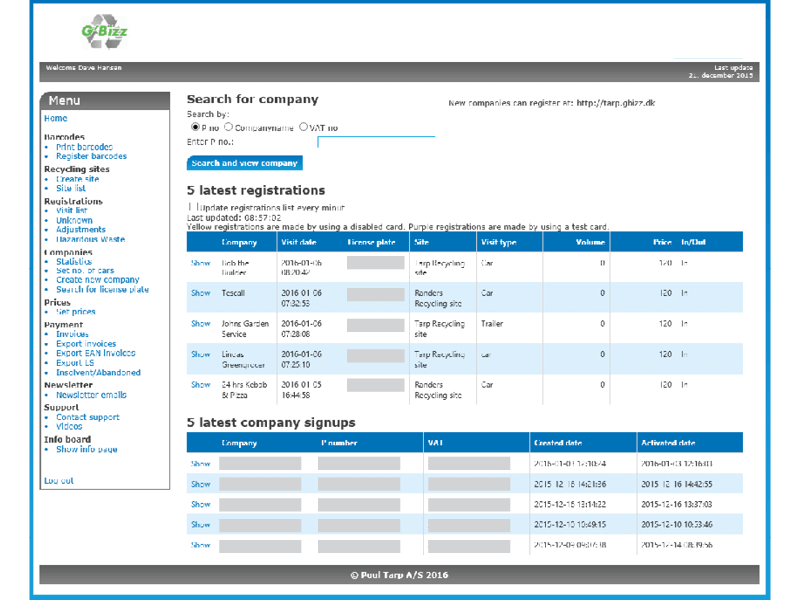
Task: Open Home in the menu
Action: click(55, 119)
